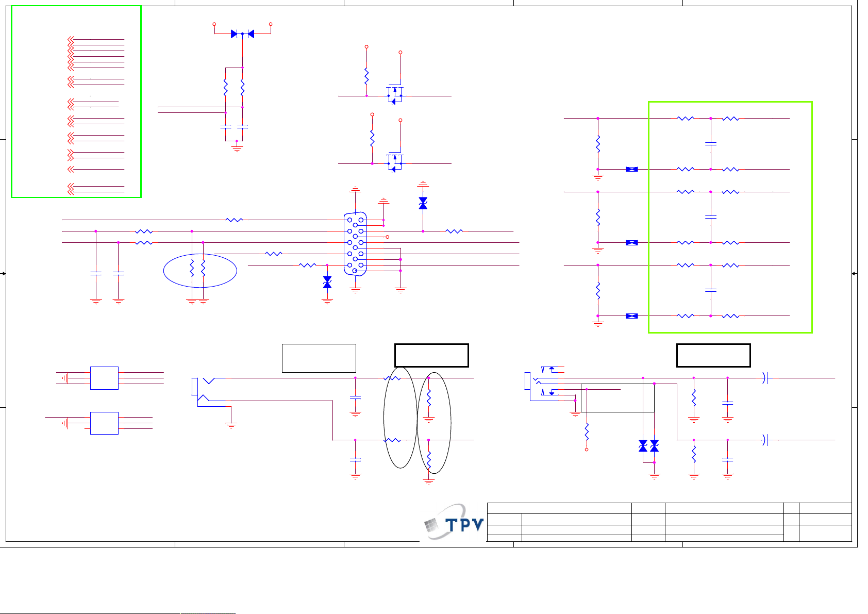Select the TVS diode below the VGA connector's left side
This screenshot has height=614, width=868.
[x=327, y=282]
